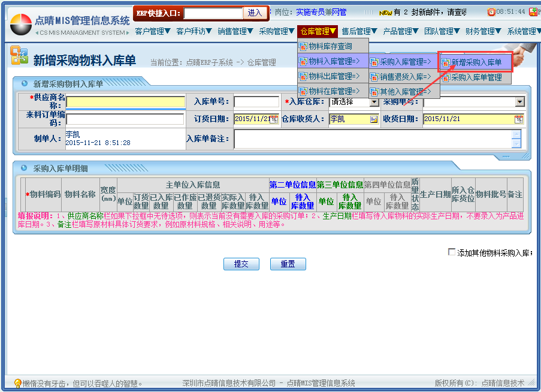Click the 点晴MIS system logo ball icon

coord(21,24)
